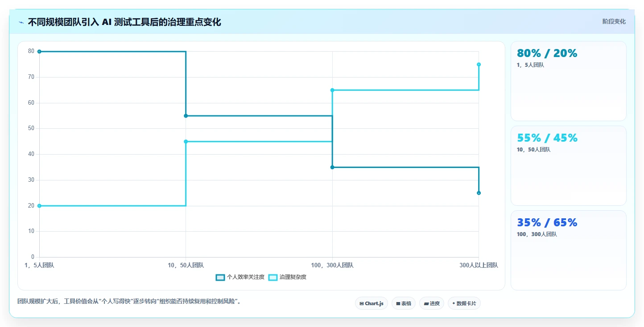Click the light cyan data point at value 65
The image size is (644, 327).
(332, 90)
